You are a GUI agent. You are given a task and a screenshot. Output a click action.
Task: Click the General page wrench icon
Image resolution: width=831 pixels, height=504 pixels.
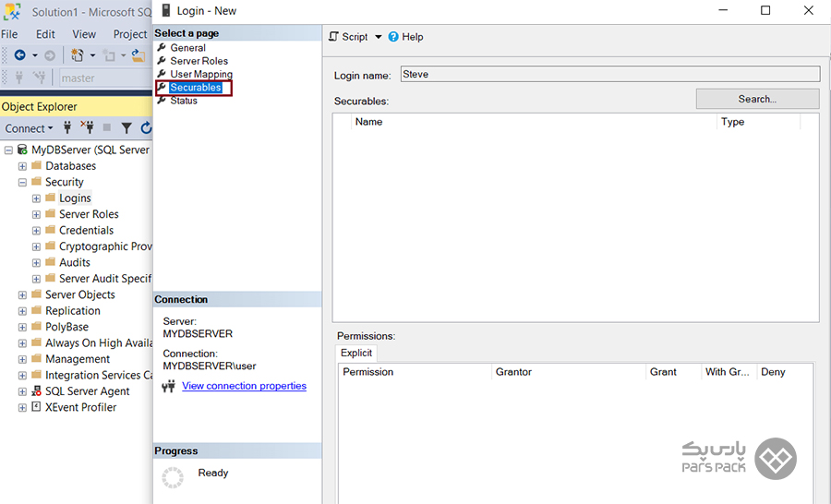pos(162,47)
